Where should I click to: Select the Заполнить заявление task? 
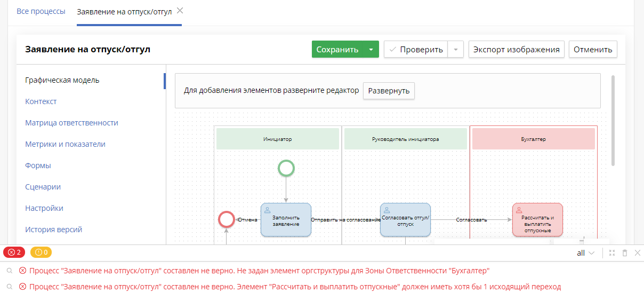click(286, 219)
